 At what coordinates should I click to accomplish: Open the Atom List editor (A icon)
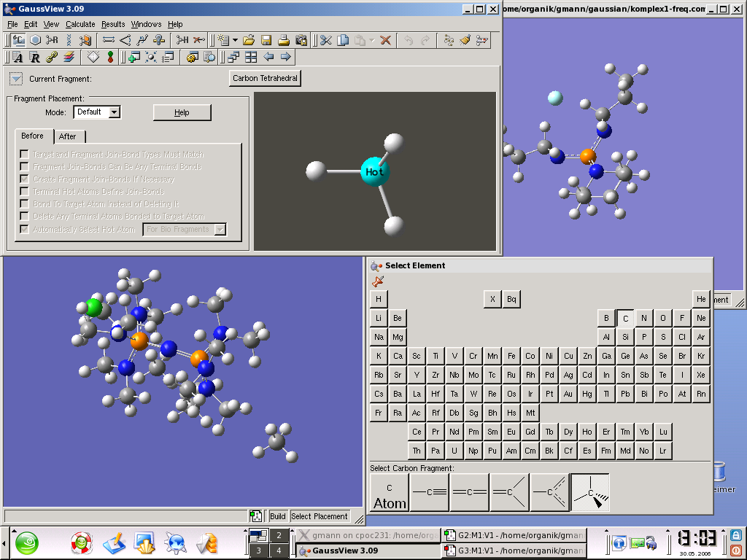click(18, 57)
